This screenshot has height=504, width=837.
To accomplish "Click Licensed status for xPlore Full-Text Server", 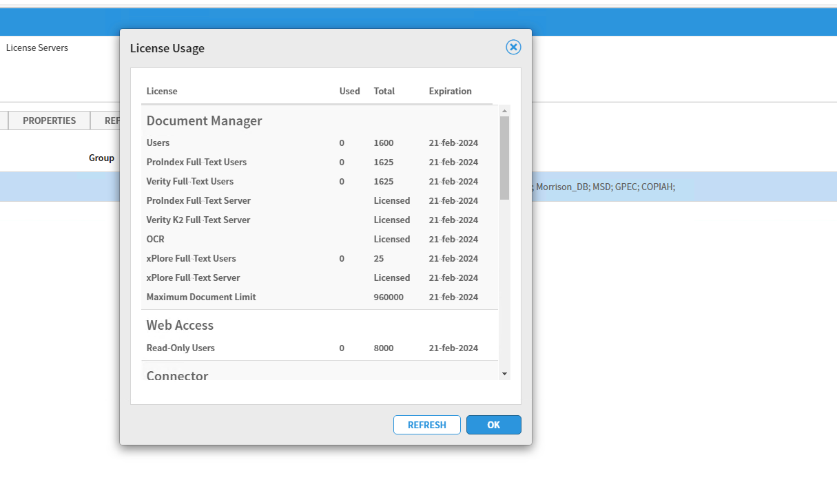I will [x=392, y=277].
